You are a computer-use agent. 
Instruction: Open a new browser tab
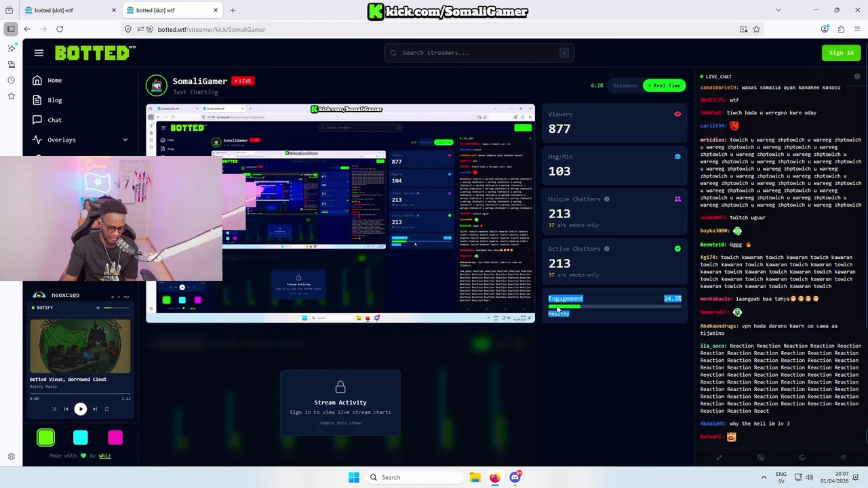(x=233, y=10)
